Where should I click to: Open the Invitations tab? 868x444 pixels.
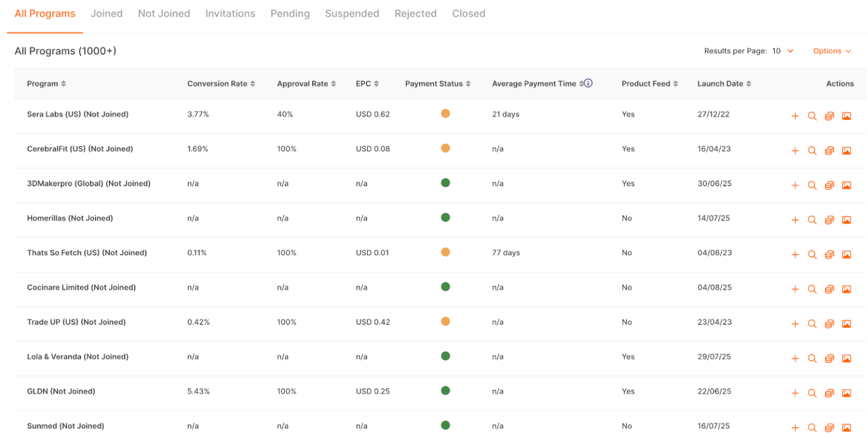point(230,14)
